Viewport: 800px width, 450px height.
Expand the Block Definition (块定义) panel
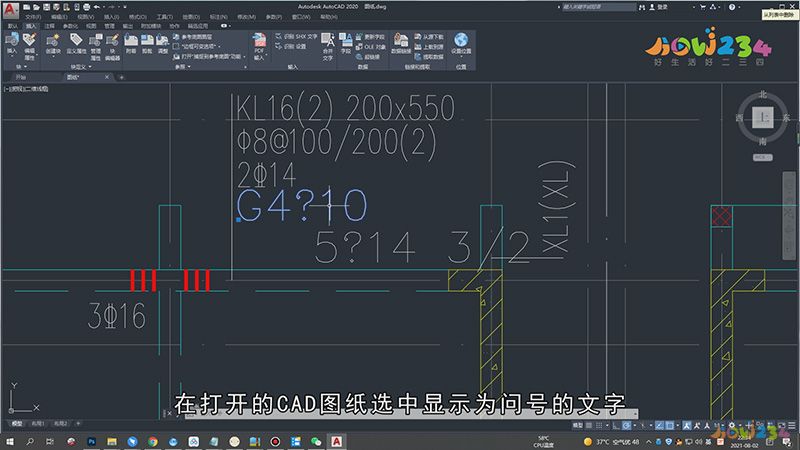click(x=81, y=67)
